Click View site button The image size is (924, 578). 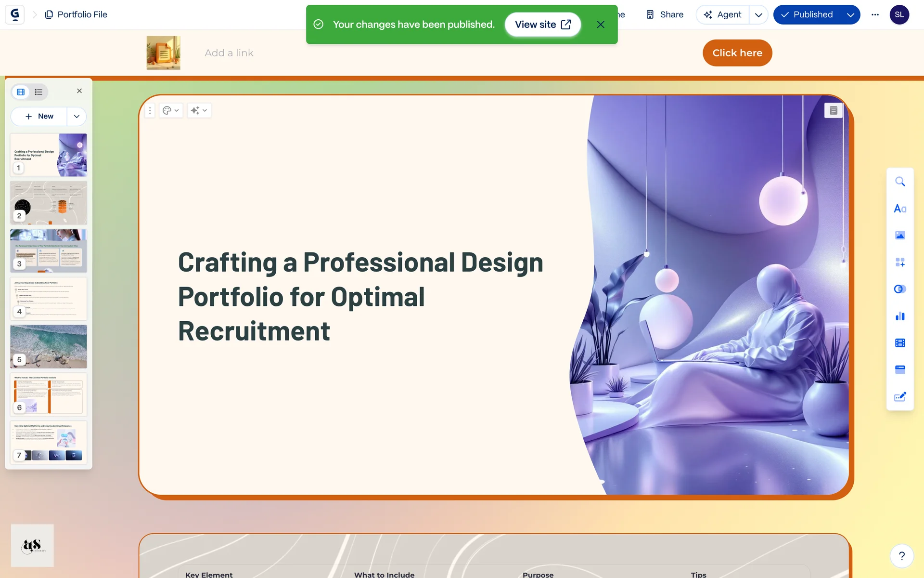pyautogui.click(x=542, y=25)
